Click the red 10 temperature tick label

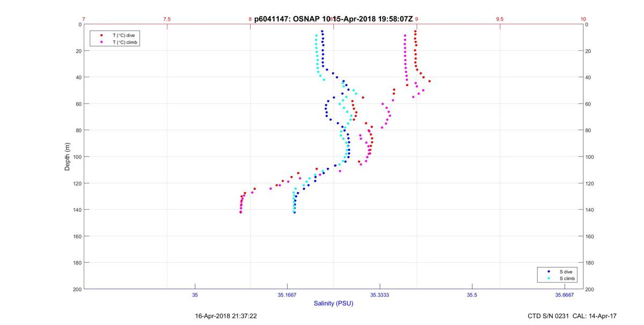pos(583,19)
